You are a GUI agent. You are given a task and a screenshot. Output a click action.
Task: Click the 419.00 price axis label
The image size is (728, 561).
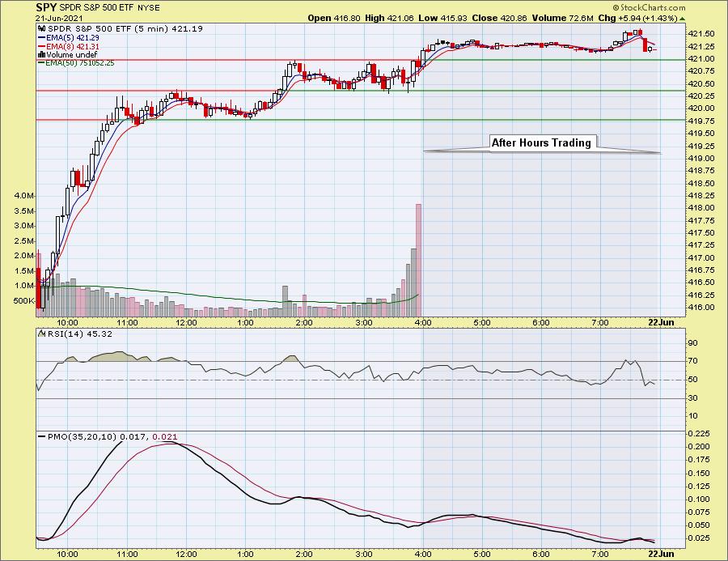[x=701, y=158]
